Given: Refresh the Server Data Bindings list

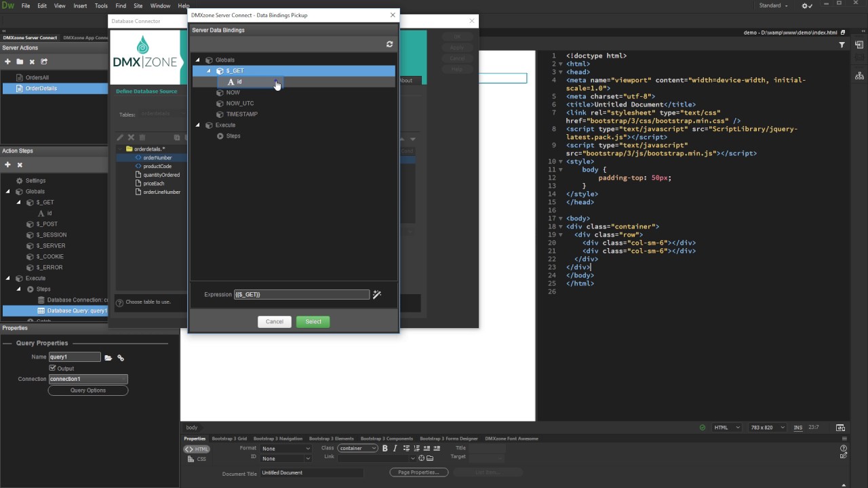Looking at the screenshot, I should point(389,44).
